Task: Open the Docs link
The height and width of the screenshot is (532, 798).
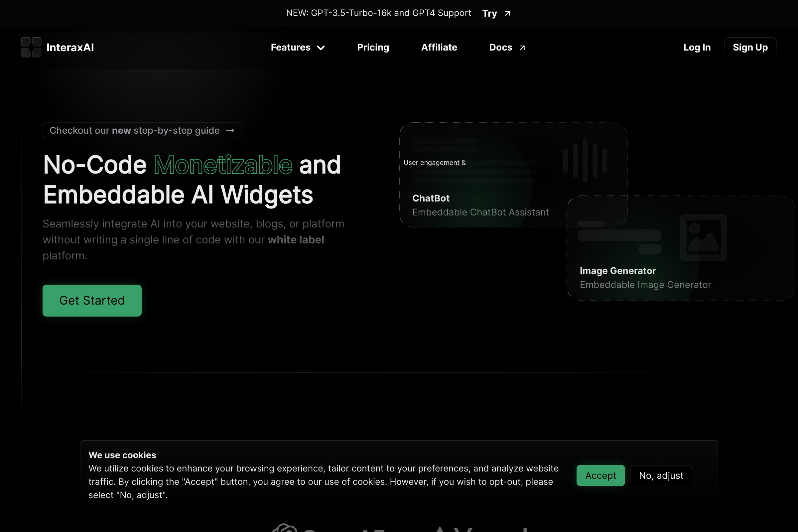Action: pyautogui.click(x=500, y=48)
